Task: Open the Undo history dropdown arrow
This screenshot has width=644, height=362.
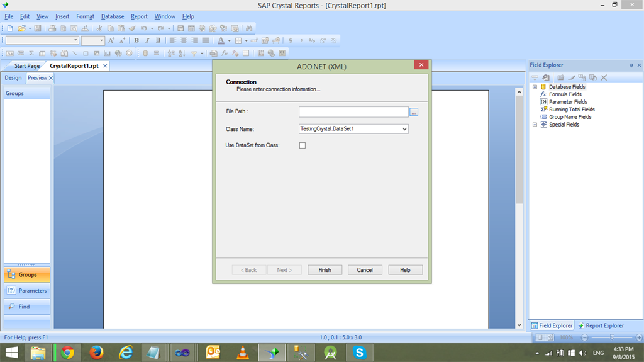Action: (152, 28)
